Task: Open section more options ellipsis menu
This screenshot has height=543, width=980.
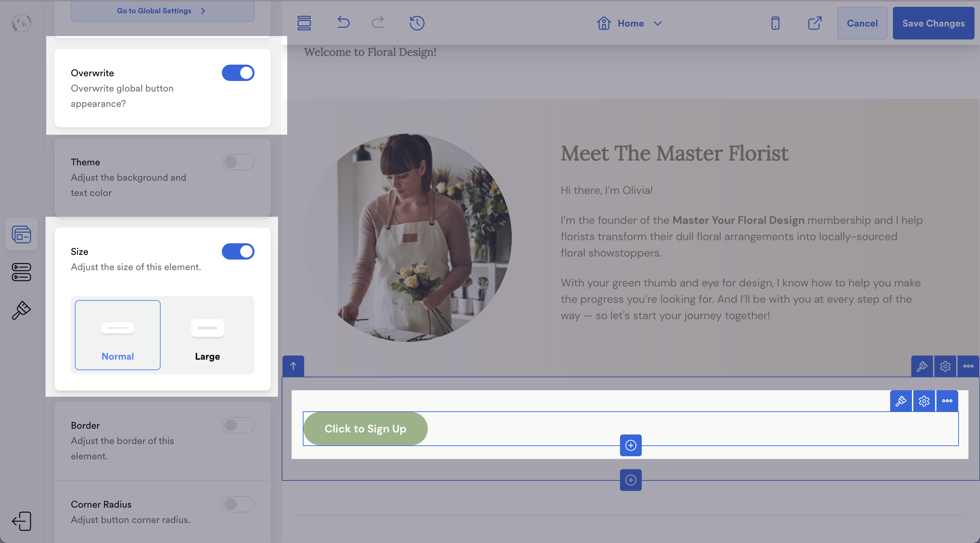Action: [968, 366]
